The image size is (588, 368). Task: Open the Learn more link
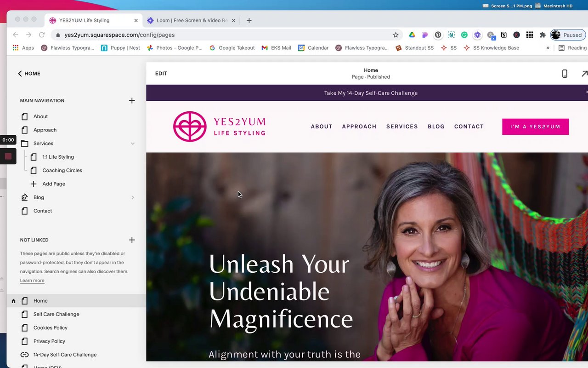tap(32, 281)
